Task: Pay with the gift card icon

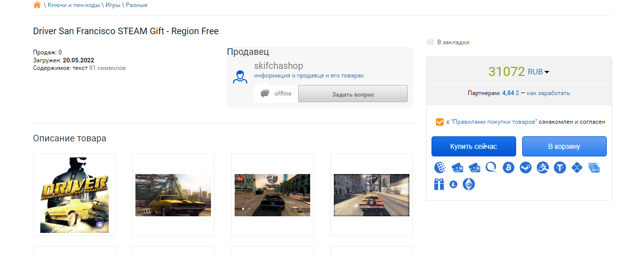Action: [x=439, y=184]
